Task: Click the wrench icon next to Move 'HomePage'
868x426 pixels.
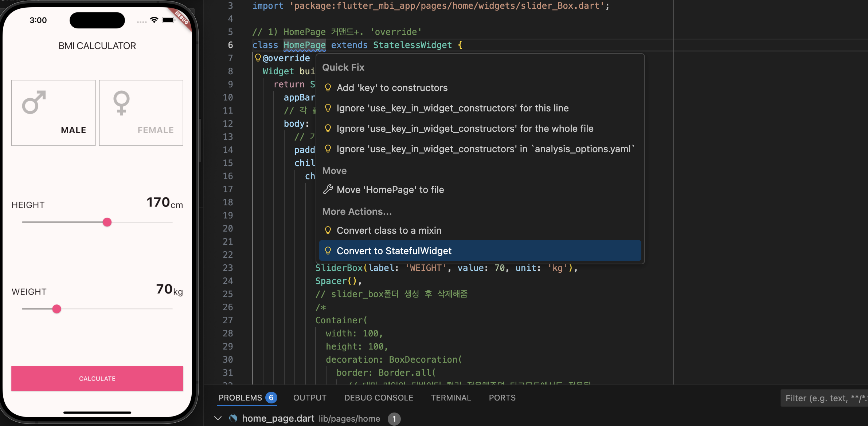Action: coord(328,189)
